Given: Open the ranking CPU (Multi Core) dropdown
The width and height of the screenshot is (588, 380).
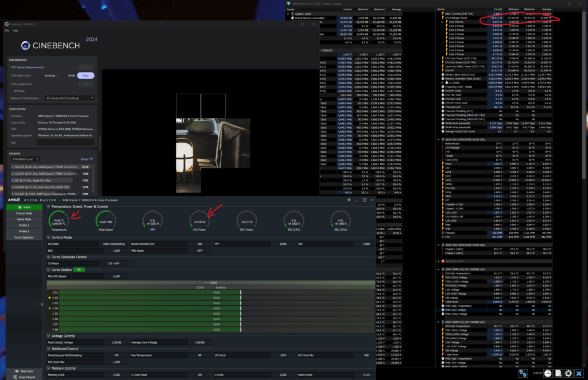Looking at the screenshot, I should [x=26, y=159].
